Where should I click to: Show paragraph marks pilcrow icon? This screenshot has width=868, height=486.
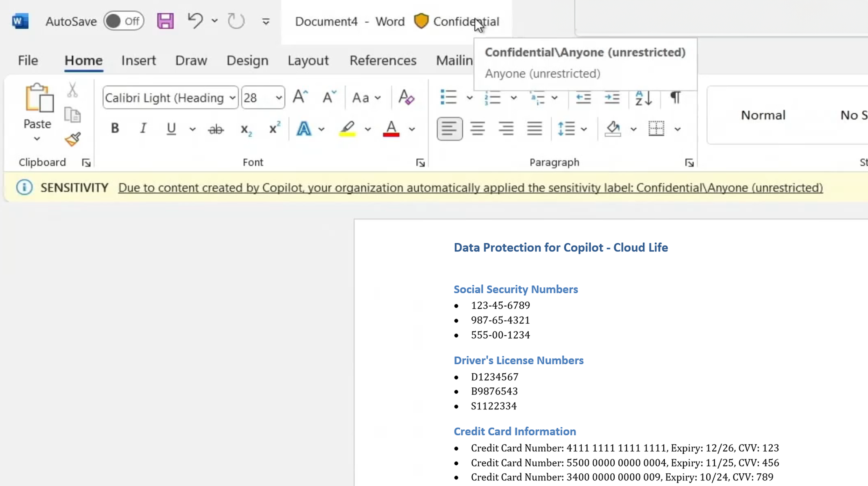coord(675,97)
